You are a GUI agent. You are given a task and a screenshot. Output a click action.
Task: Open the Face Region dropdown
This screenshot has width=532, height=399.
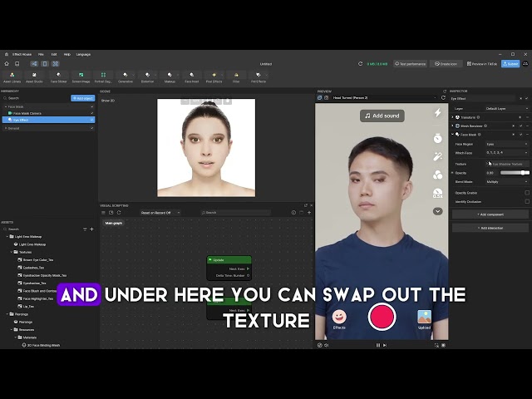507,144
